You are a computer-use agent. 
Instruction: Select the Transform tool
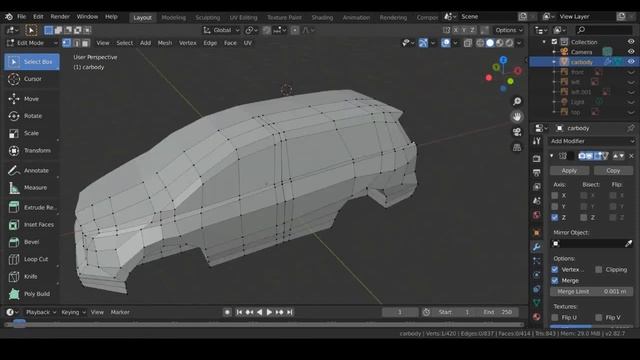click(32, 150)
